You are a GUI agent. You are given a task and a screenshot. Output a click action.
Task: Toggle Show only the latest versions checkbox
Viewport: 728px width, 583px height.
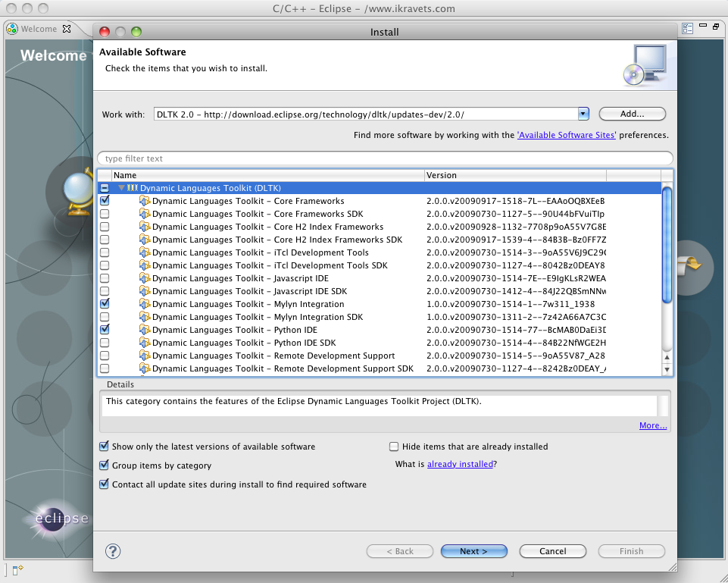click(x=105, y=447)
